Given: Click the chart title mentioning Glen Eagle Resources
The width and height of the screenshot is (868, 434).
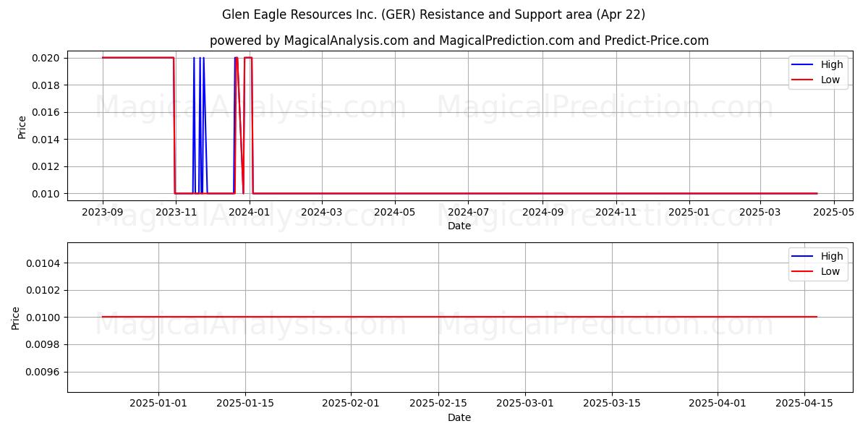Looking at the screenshot, I should [434, 14].
